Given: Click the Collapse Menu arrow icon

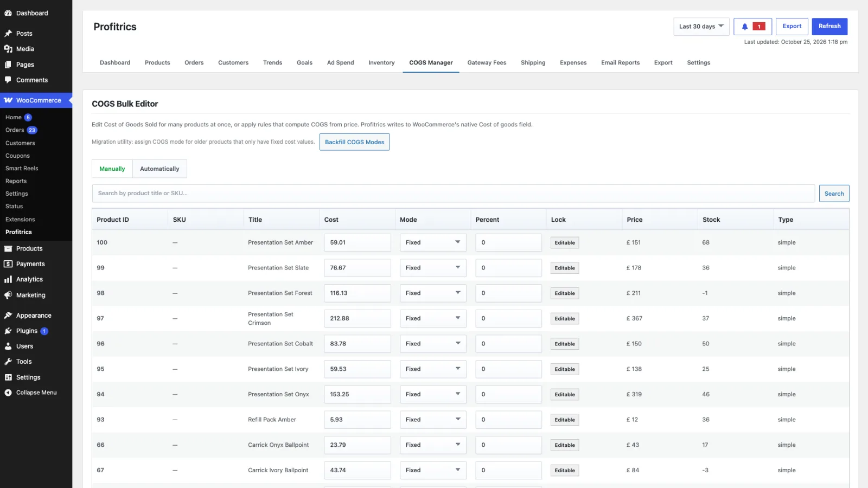Looking at the screenshot, I should pos(8,393).
